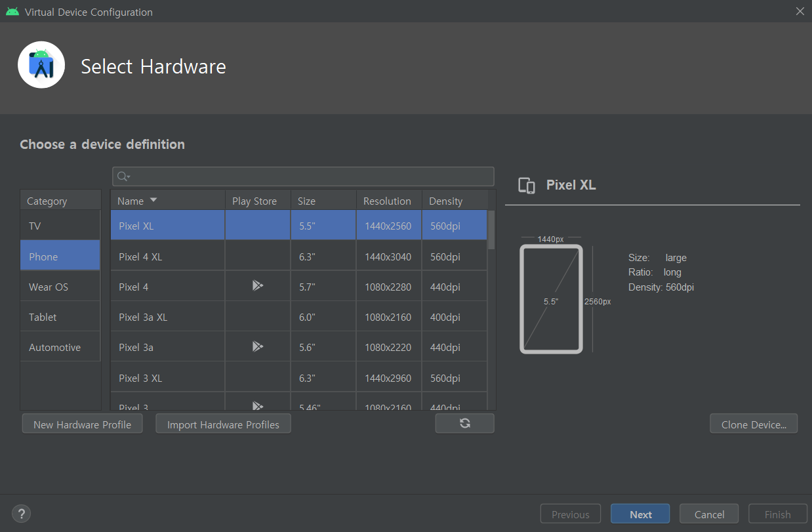Viewport: 812px width, 532px height.
Task: Click the refresh icon button
Action: point(465,423)
